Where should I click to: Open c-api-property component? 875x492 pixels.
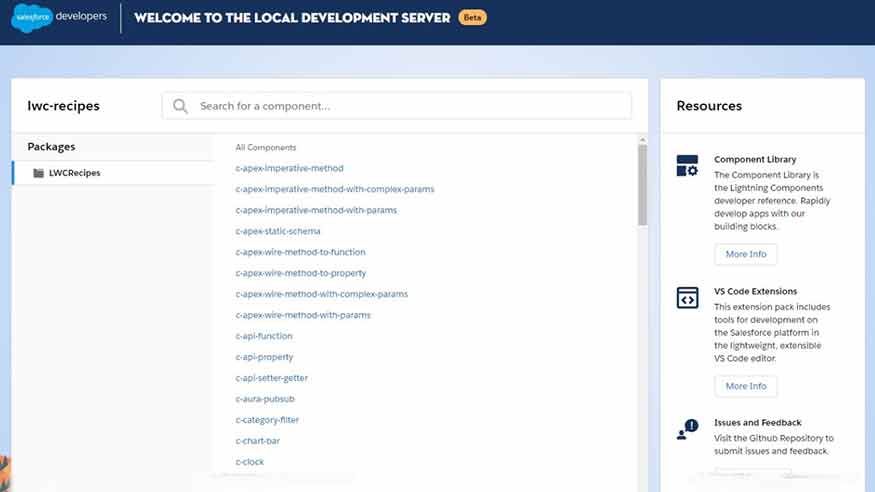(264, 357)
